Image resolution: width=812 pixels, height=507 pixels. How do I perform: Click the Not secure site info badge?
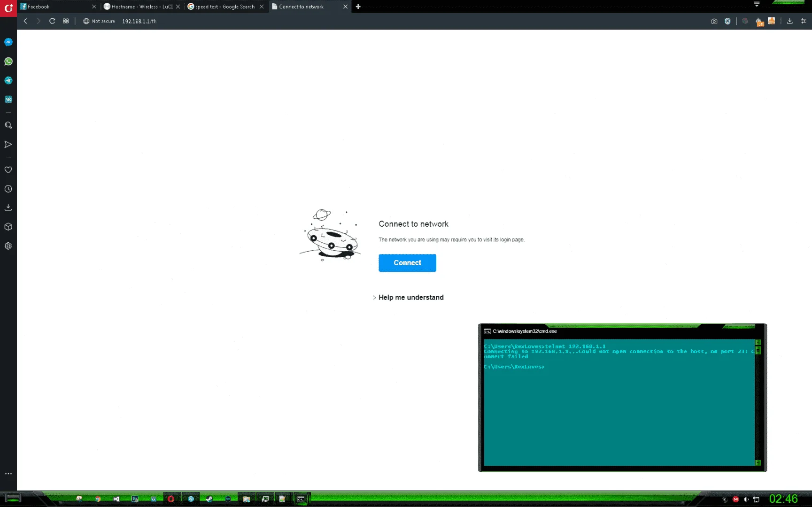click(x=99, y=21)
